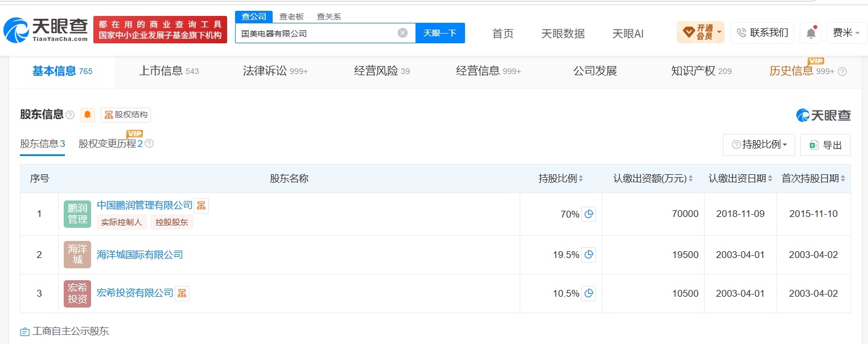Image resolution: width=868 pixels, height=344 pixels.
Task: Click 联系我们 contact button
Action: [x=762, y=33]
